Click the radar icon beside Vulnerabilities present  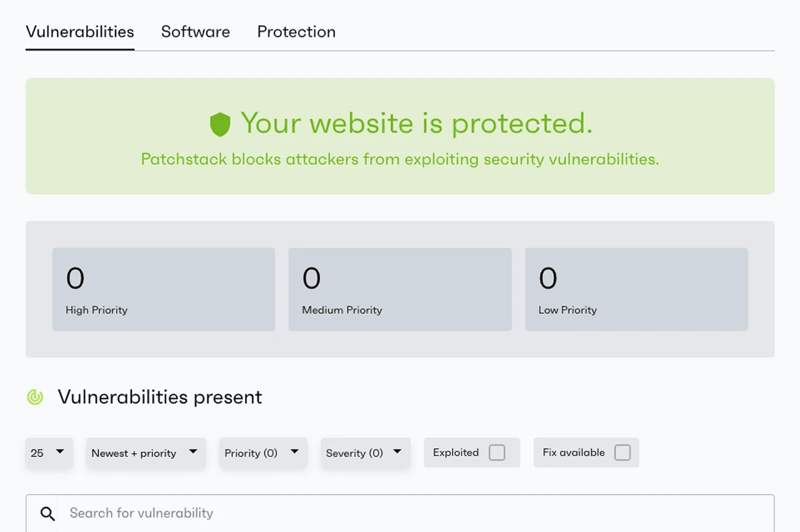coord(35,397)
